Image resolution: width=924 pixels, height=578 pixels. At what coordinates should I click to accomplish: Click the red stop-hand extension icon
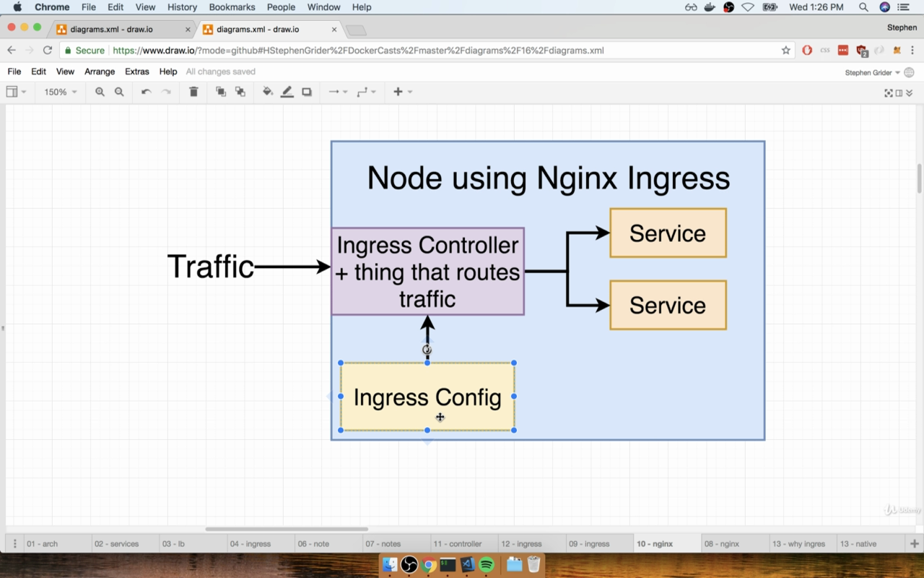(807, 51)
